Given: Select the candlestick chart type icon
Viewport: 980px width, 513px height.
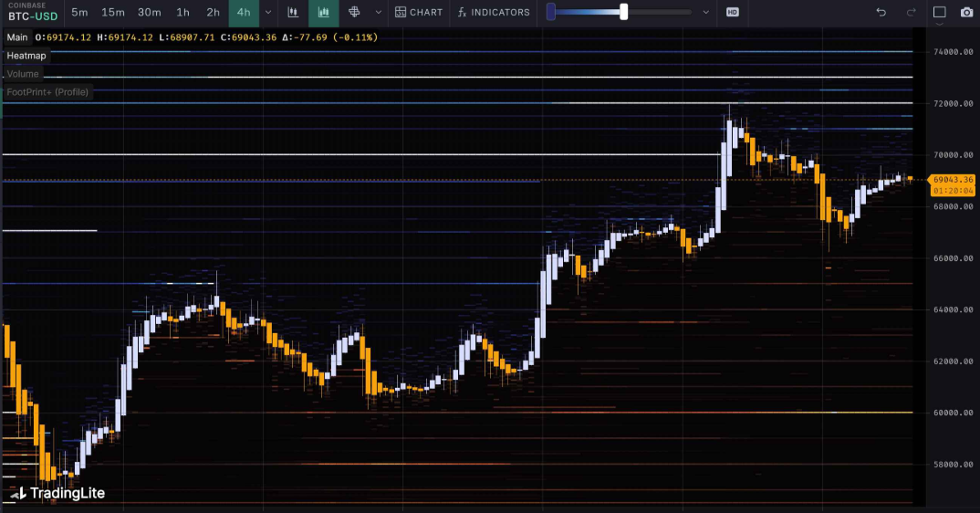Looking at the screenshot, I should pos(293,13).
